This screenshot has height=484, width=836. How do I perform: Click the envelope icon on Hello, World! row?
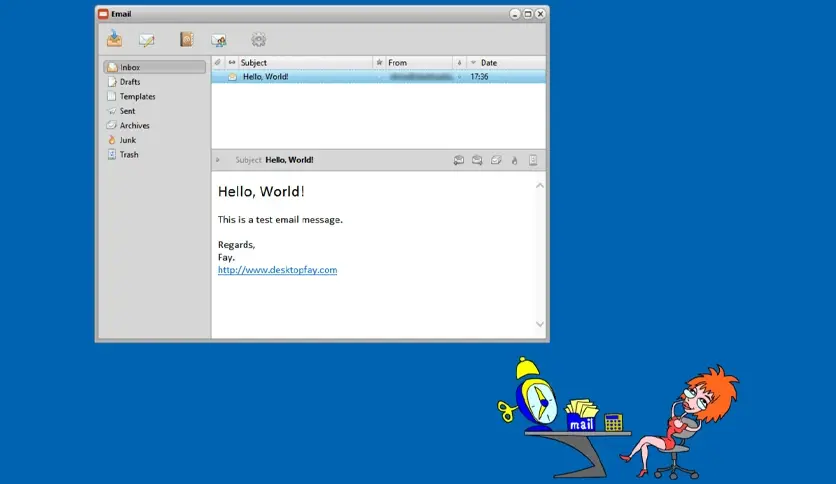tap(232, 77)
